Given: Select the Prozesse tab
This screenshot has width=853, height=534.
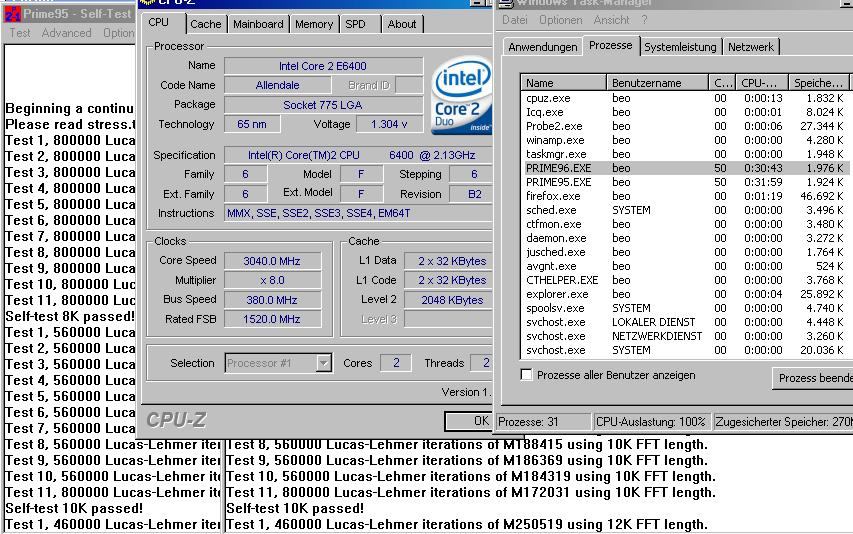Looking at the screenshot, I should [x=610, y=45].
